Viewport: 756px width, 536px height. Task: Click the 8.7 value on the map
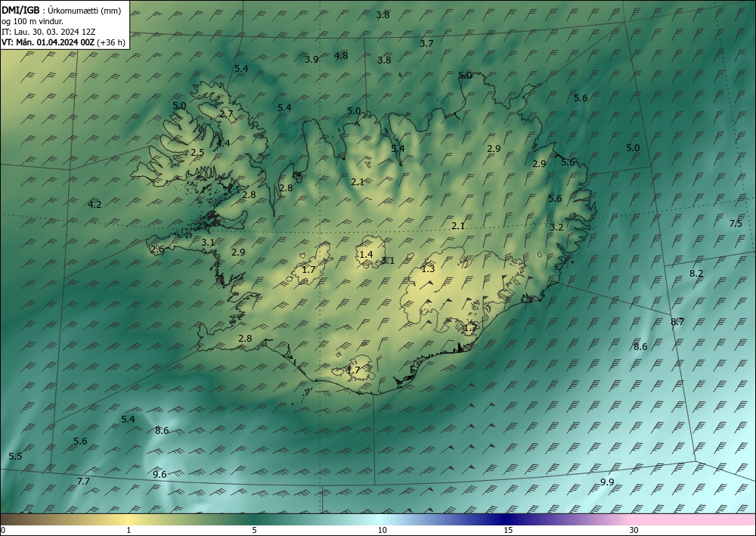pyautogui.click(x=677, y=322)
